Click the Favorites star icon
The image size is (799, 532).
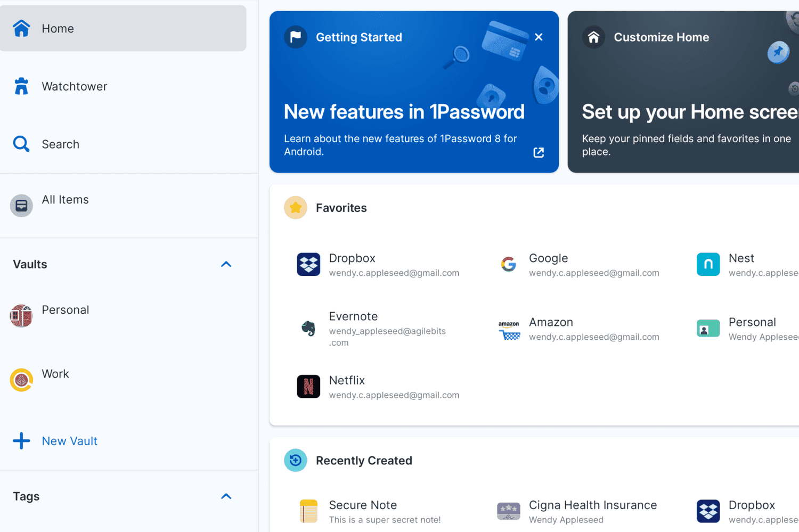296,208
